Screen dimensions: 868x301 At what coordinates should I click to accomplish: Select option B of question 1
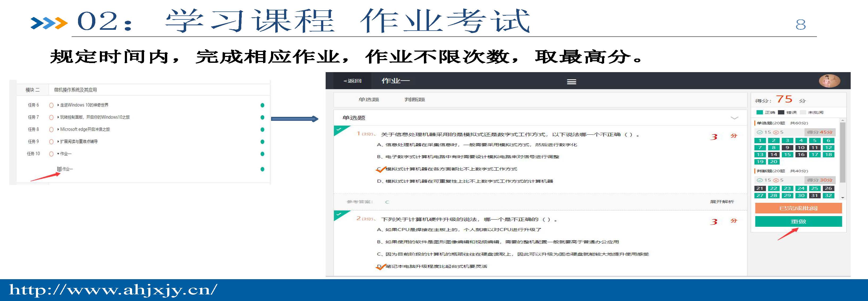[468, 157]
